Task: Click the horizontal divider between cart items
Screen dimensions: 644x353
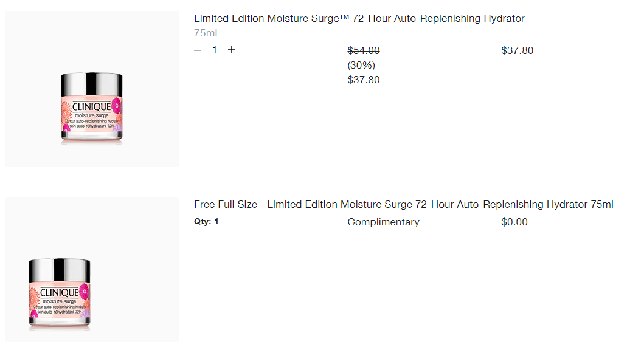Action: click(325, 182)
